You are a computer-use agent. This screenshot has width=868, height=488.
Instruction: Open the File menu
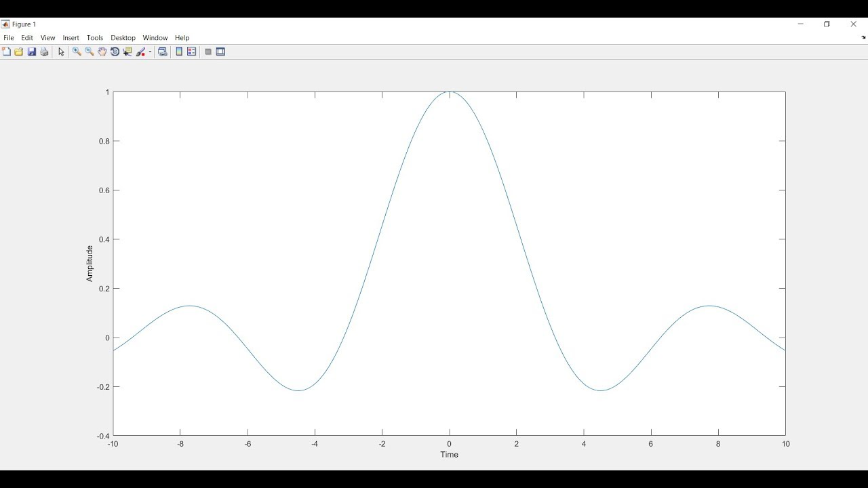[9, 38]
